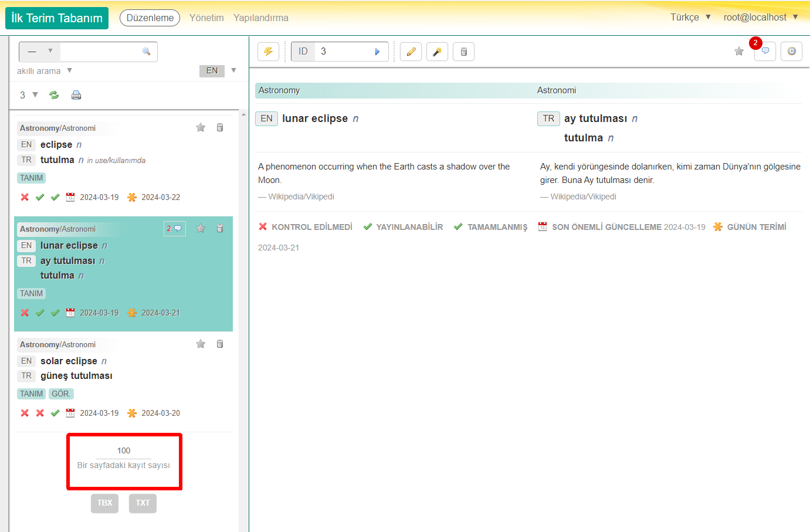Toggle star on the solar eclipse entry
810x532 pixels.
(x=201, y=344)
